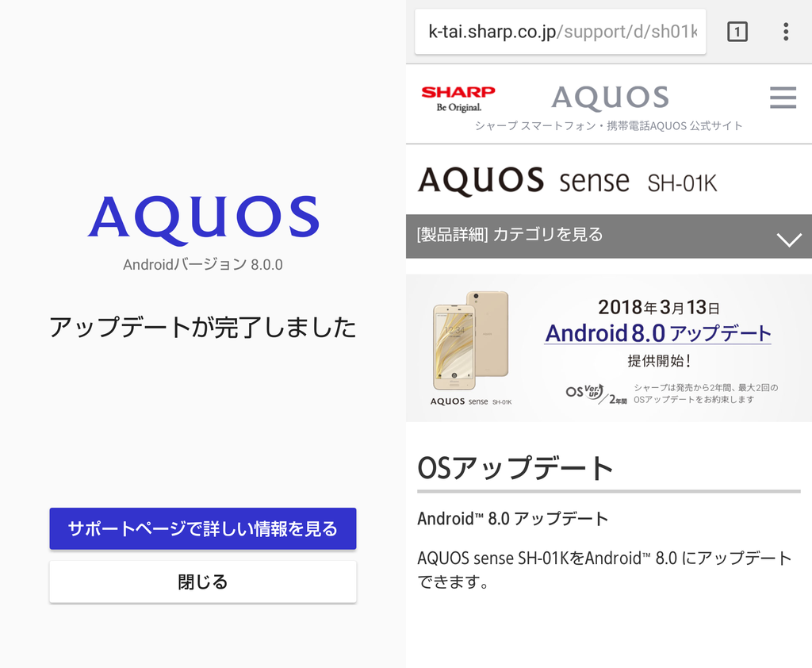Click the SHARP Be Original logo

(x=458, y=98)
